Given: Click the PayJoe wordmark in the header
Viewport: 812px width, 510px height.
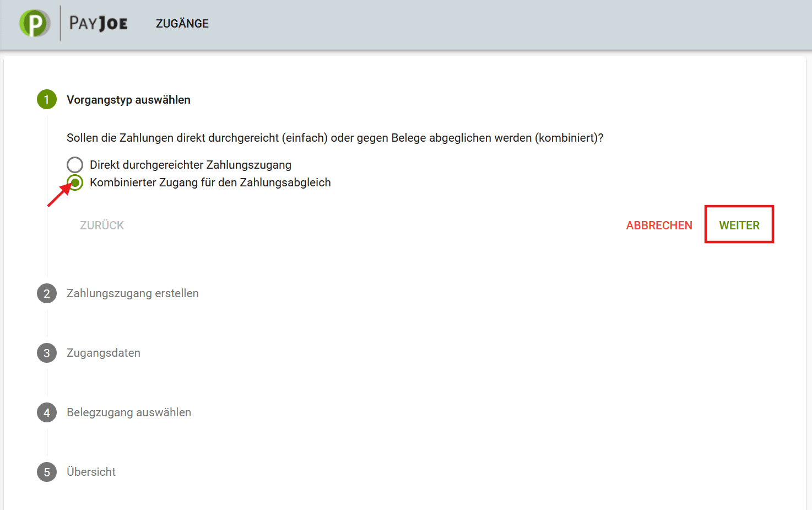Looking at the screenshot, I should [x=98, y=23].
